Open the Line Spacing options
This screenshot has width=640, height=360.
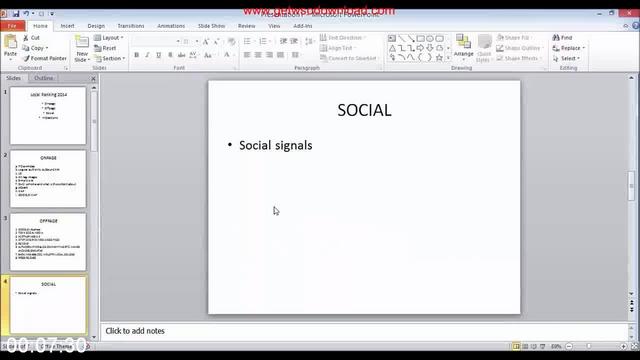[309, 41]
